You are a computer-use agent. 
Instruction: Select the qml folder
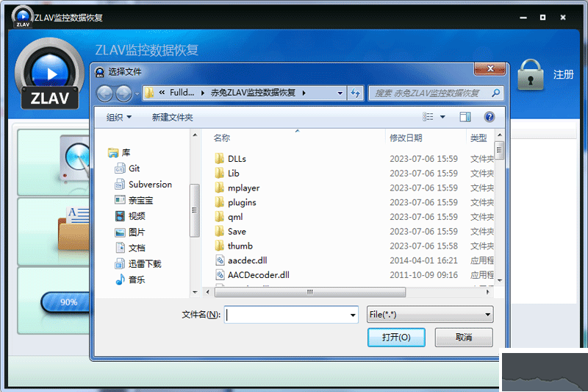pyautogui.click(x=229, y=217)
